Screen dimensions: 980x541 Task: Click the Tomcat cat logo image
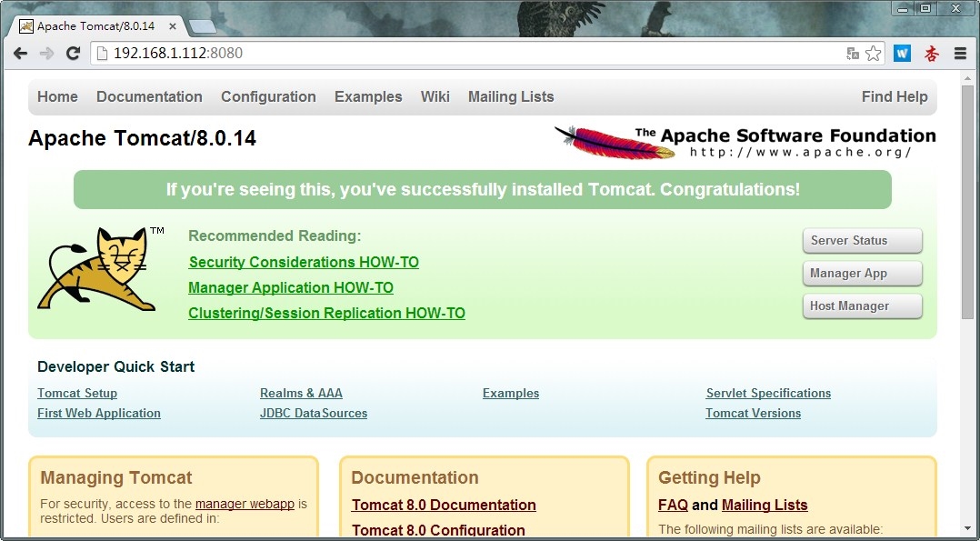[x=100, y=269]
